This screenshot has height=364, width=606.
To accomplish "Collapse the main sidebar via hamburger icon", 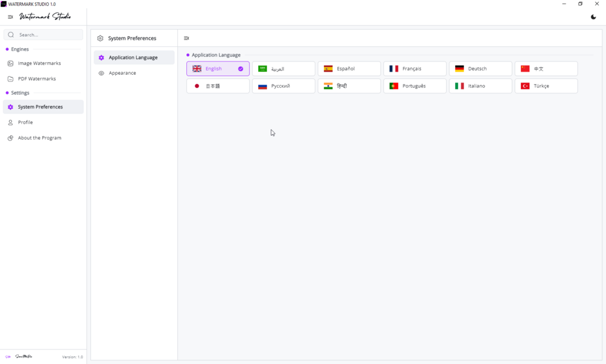I will pos(10,17).
